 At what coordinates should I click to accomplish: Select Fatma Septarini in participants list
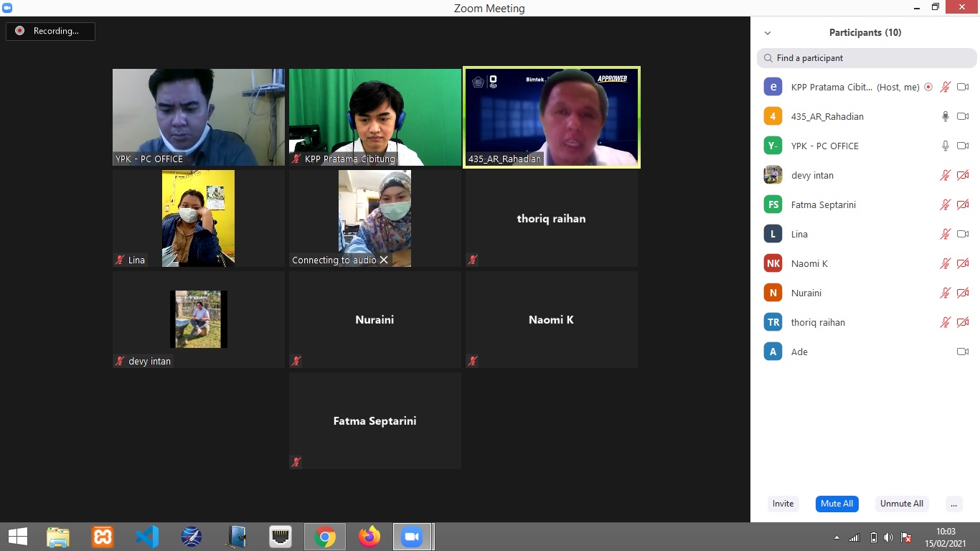(x=823, y=204)
